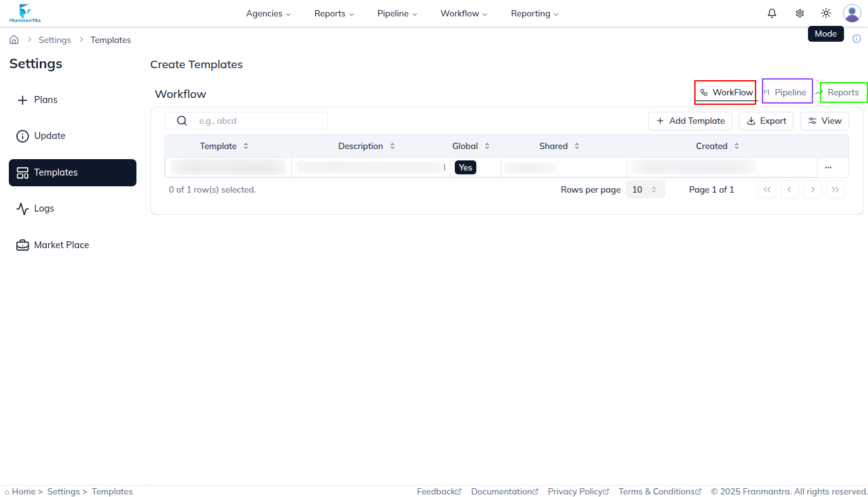Select Templates in settings sidebar
Image resolution: width=868 pixels, height=497 pixels.
73,172
